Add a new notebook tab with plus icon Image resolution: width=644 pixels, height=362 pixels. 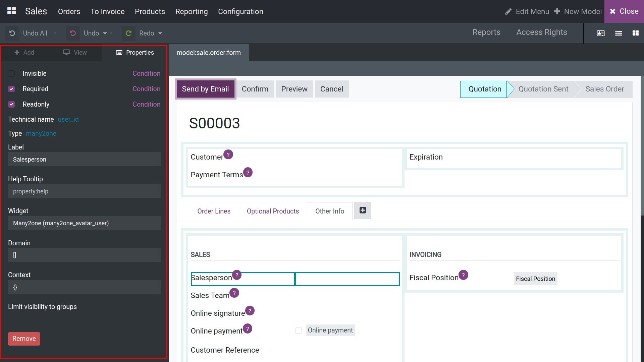[363, 210]
